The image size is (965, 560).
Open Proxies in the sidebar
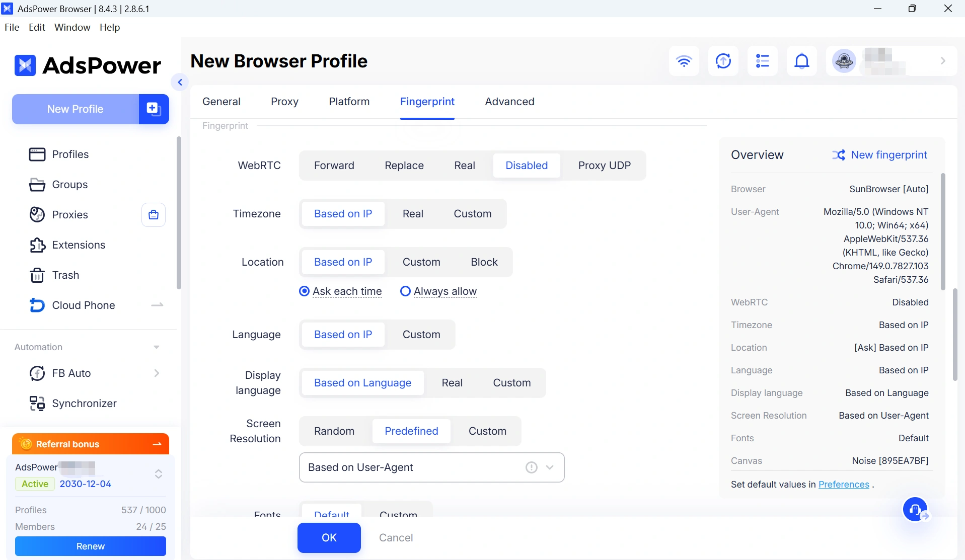click(69, 214)
